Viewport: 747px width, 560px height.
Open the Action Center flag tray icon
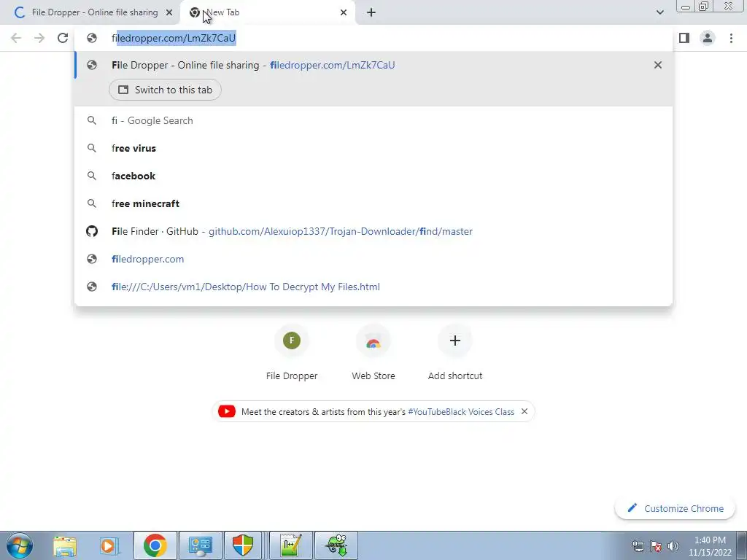(656, 546)
